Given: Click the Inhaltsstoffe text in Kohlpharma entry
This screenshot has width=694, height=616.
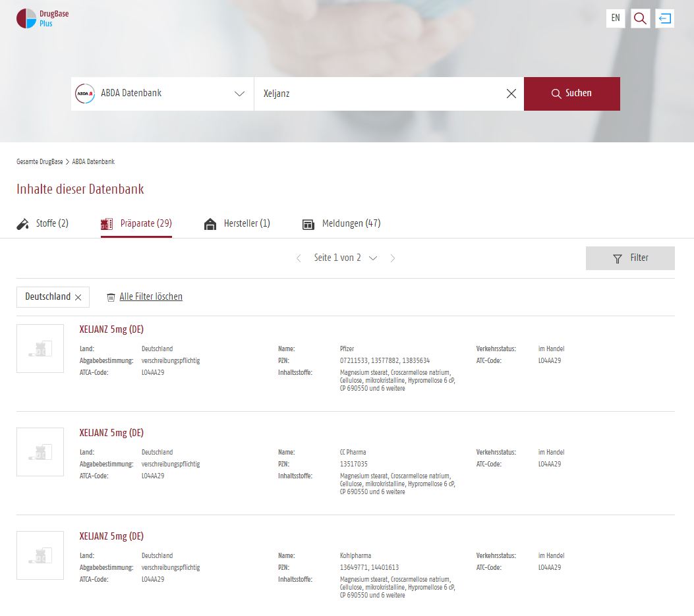Looking at the screenshot, I should coord(397,588).
